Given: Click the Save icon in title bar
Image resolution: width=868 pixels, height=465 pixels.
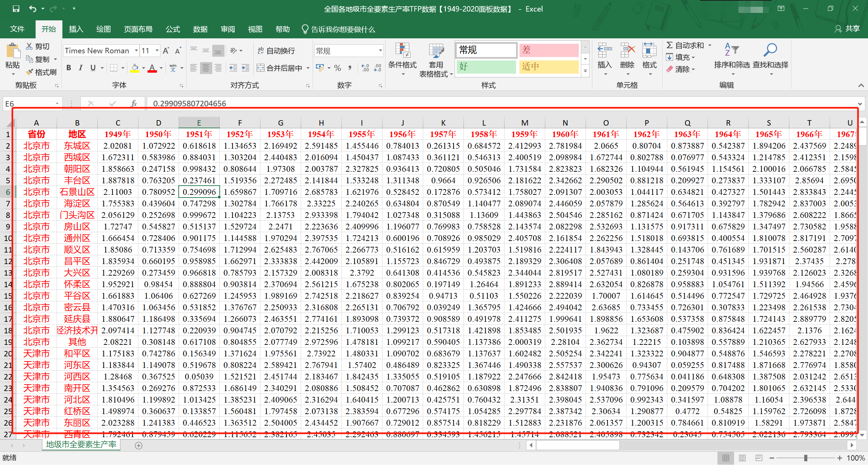Looking at the screenshot, I should [16, 9].
